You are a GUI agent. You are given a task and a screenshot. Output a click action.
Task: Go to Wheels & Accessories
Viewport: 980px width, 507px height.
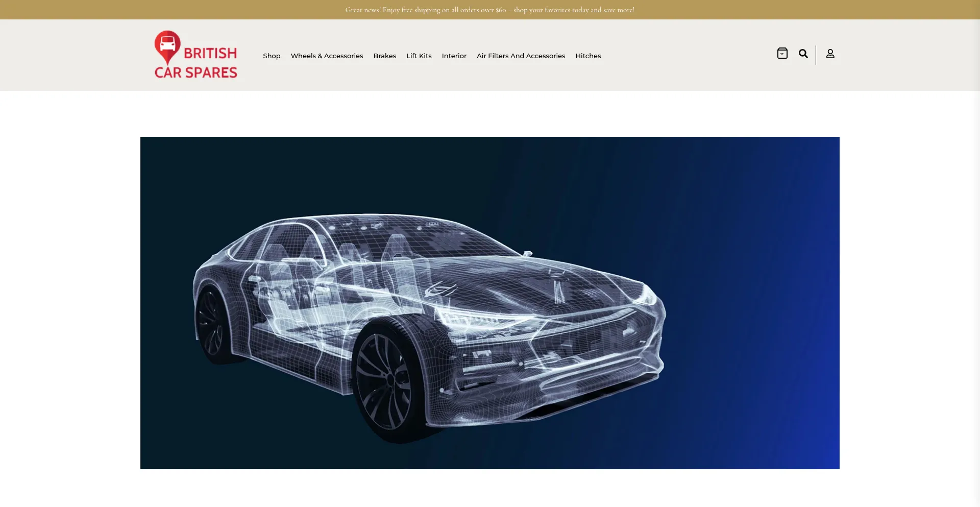(x=327, y=56)
